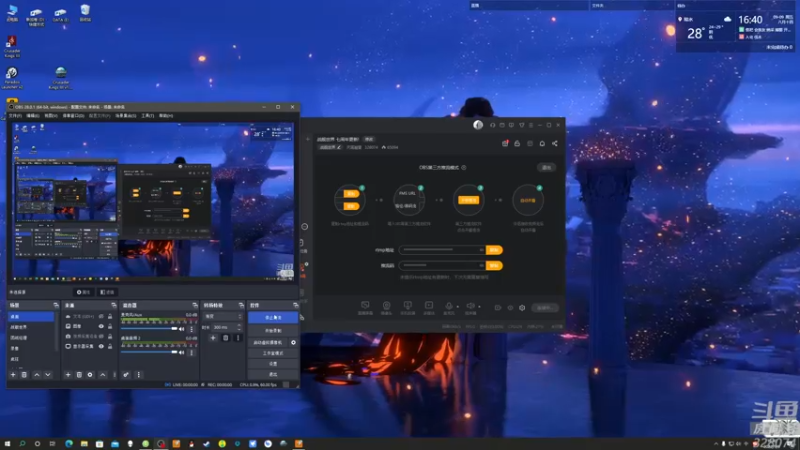Open speaker dropdown arrow in assistant toolbar
Viewport: 800px width, 450px height.
click(x=479, y=307)
